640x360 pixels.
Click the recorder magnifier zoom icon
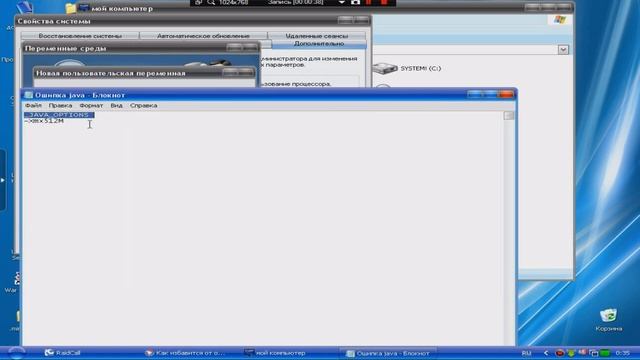pyautogui.click(x=211, y=2)
